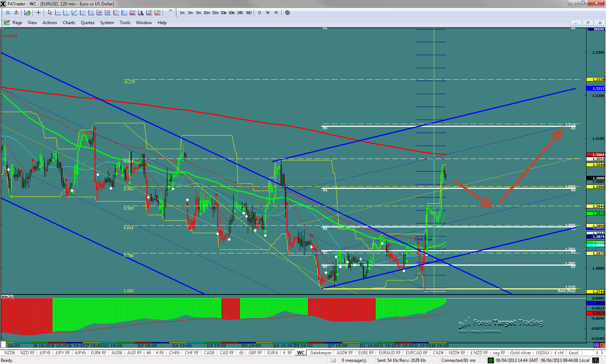Select the Fibonacci fan tool

pyautogui.click(x=116, y=13)
